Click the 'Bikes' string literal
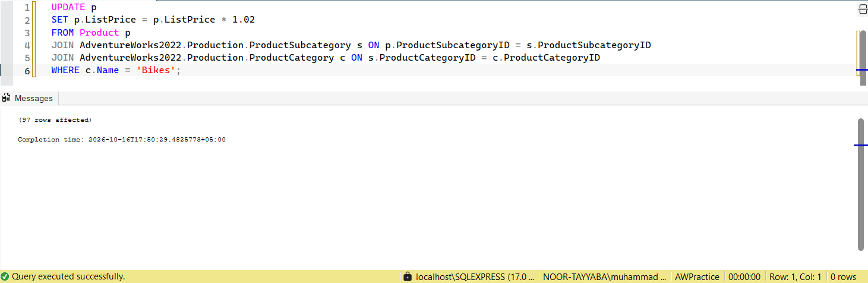The image size is (868, 283). click(156, 70)
